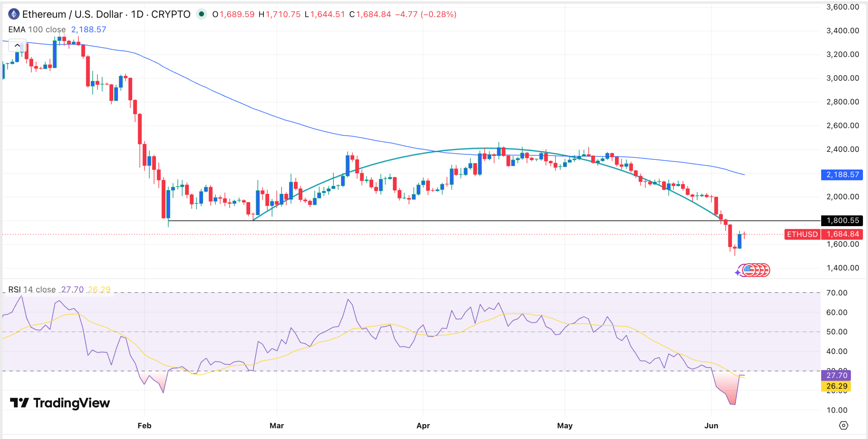Click the green market status dot
Image resolution: width=868 pixels, height=439 pixels.
pos(201,14)
